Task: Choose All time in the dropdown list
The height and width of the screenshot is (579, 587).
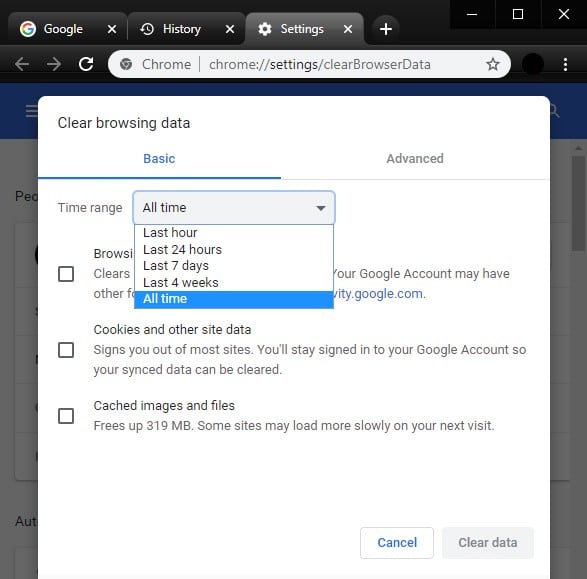Action: (234, 299)
